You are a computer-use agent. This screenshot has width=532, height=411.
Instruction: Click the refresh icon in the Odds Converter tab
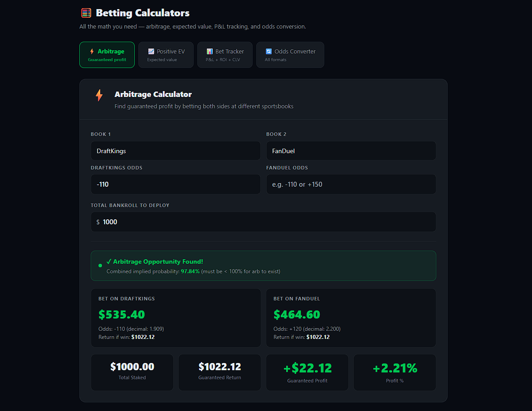268,51
